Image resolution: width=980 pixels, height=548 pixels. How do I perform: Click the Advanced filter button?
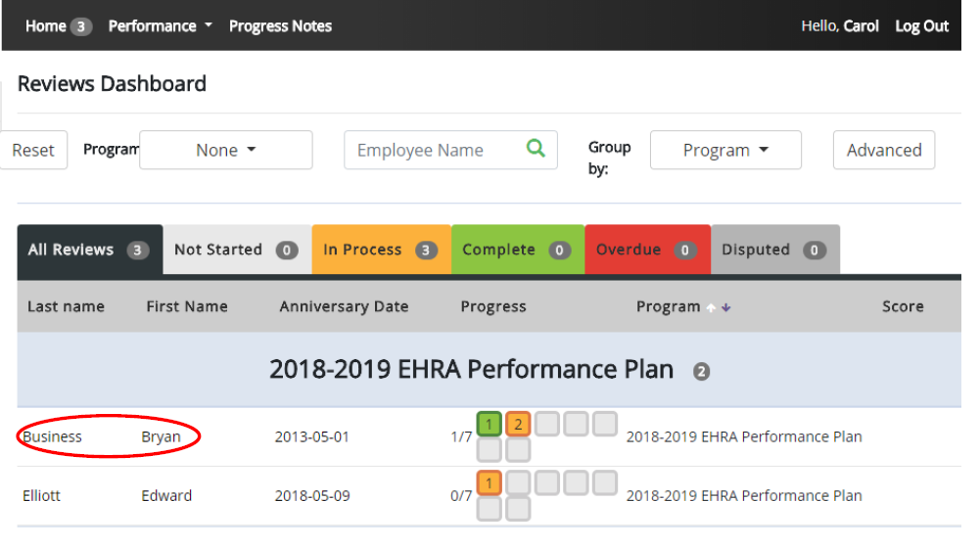883,151
